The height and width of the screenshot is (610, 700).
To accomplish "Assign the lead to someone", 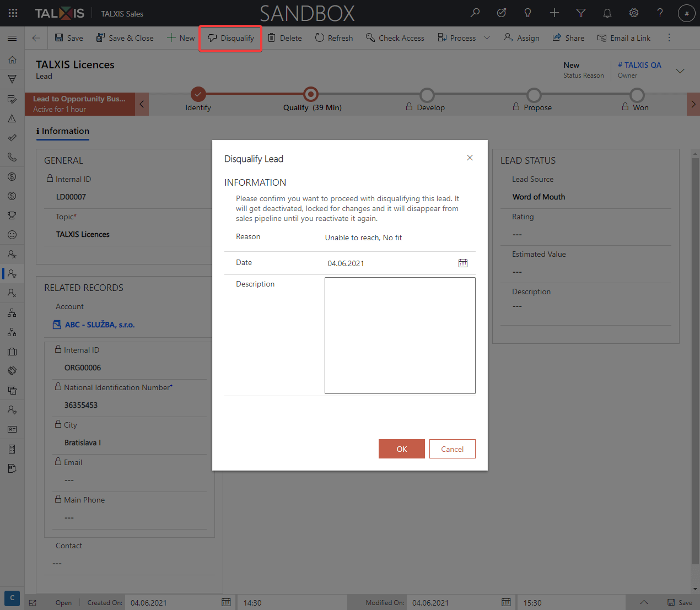I will pyautogui.click(x=521, y=38).
